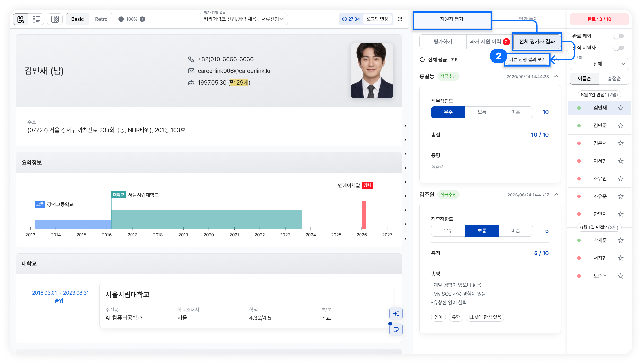Click the 로그인 연장 button
642x364 pixels.
377,19
